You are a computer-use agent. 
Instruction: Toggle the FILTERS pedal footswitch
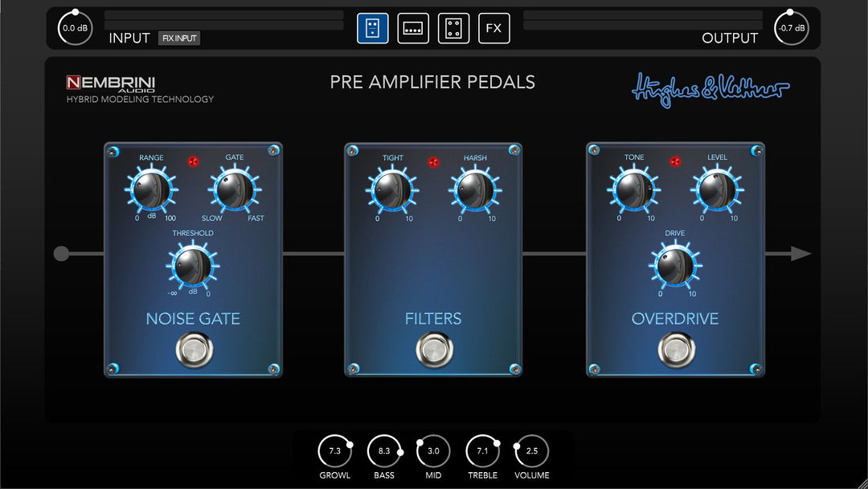click(433, 348)
